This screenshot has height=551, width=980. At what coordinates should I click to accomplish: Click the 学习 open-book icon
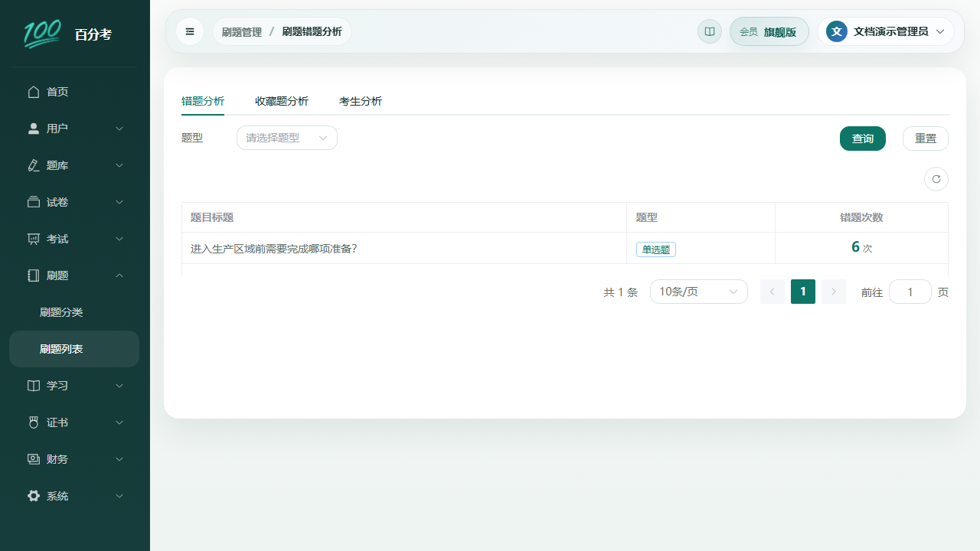(34, 386)
